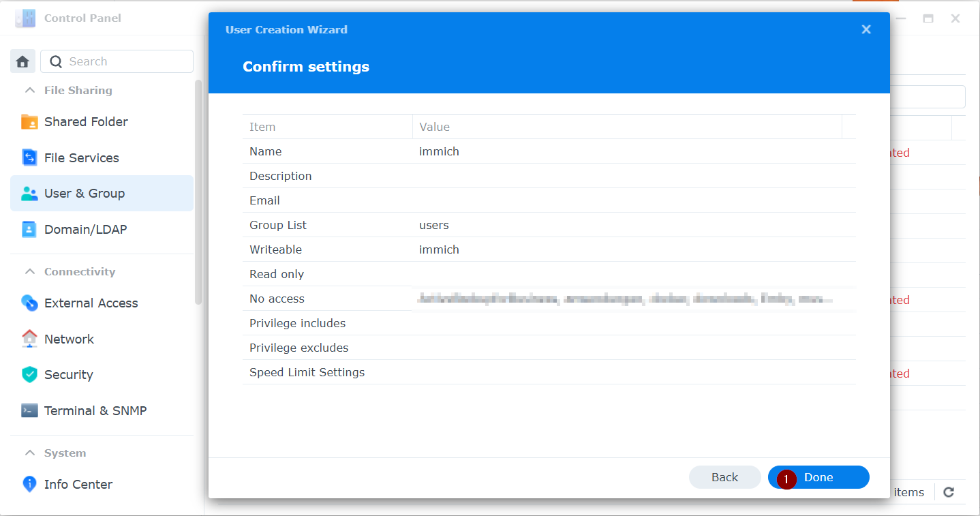The image size is (980, 516).
Task: Click the Network house icon
Action: (29, 338)
